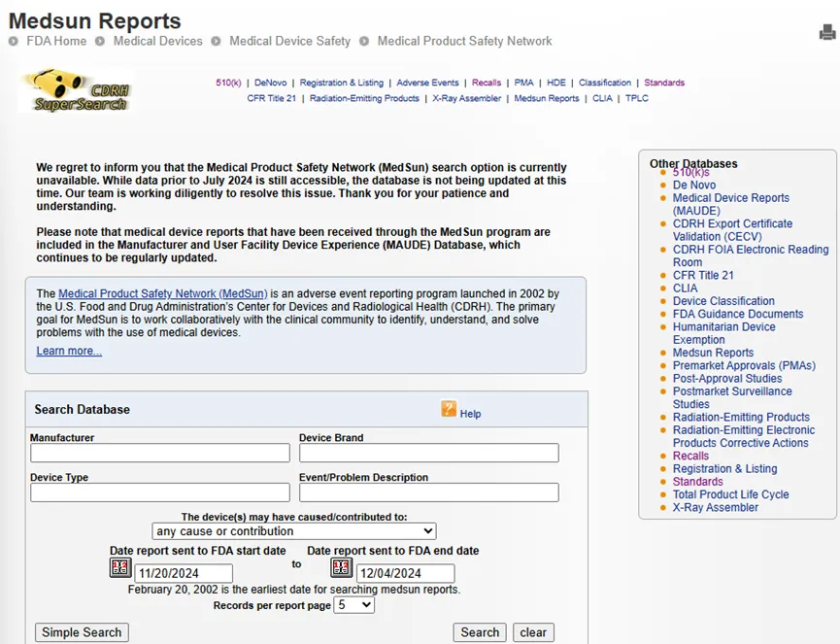Screen dimensions: 840x644
Task: Open FDA Guidance Documents link
Action: pyautogui.click(x=738, y=314)
